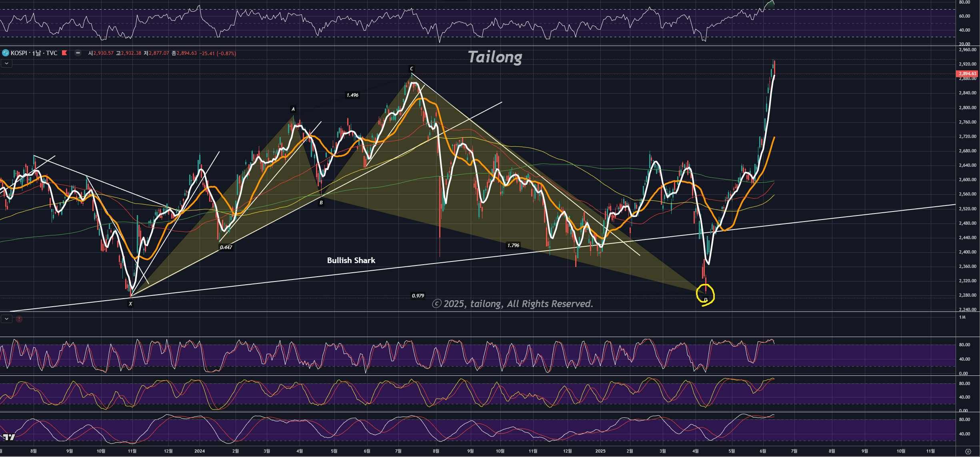This screenshot has height=457, width=980.
Task: Click the Tailong watermark text
Action: coord(495,57)
